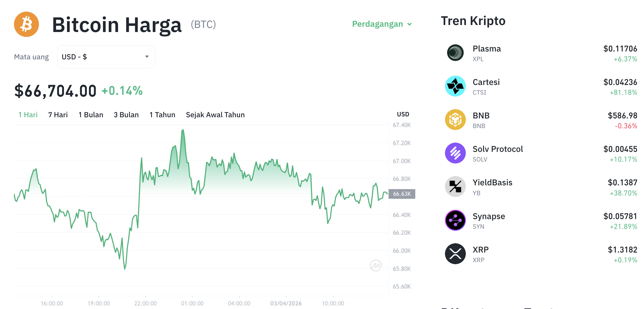This screenshot has width=644, height=309.
Task: Select the BNB coin icon
Action: pyautogui.click(x=455, y=120)
